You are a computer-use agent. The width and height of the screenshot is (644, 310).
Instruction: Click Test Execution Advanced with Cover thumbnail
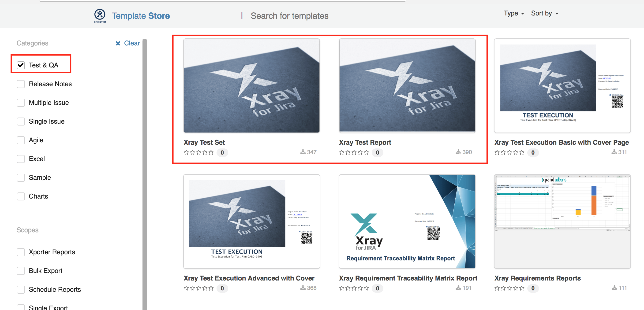(x=251, y=221)
